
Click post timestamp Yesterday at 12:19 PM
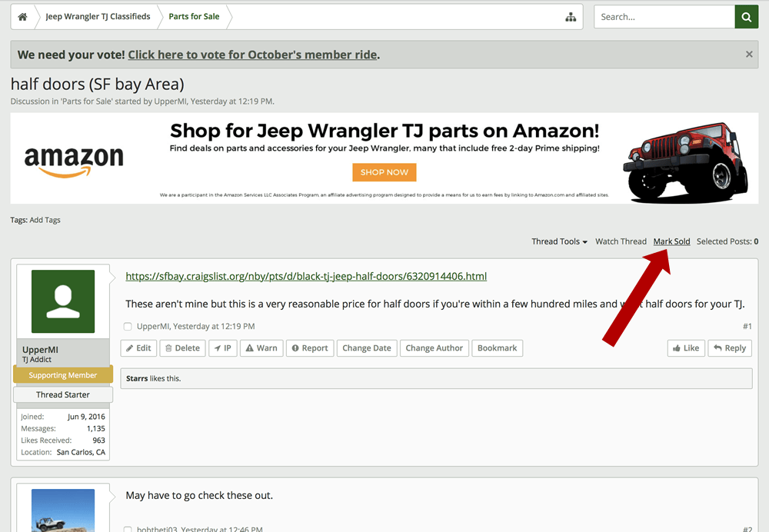pos(214,327)
